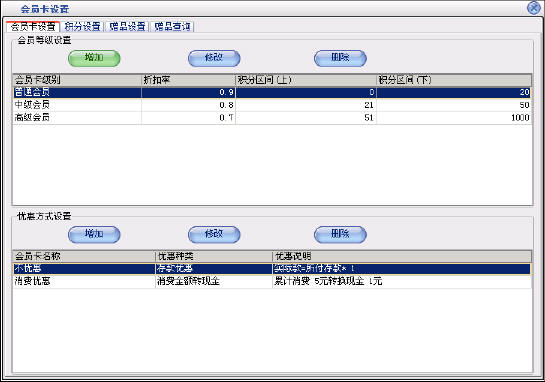
Task: Click the 折扣率 column header
Action: pos(188,80)
